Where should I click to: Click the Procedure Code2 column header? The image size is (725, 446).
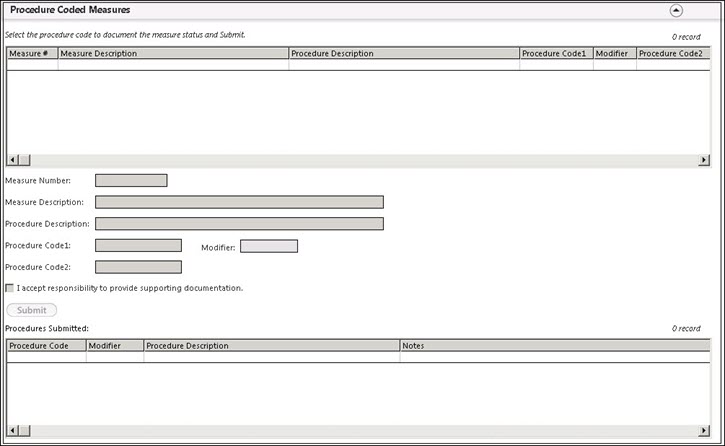coord(673,53)
